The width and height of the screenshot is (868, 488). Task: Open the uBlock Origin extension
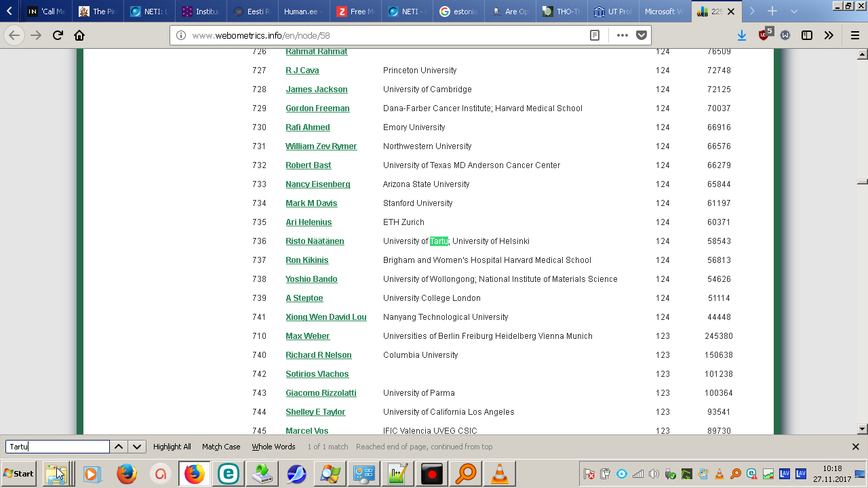click(765, 34)
